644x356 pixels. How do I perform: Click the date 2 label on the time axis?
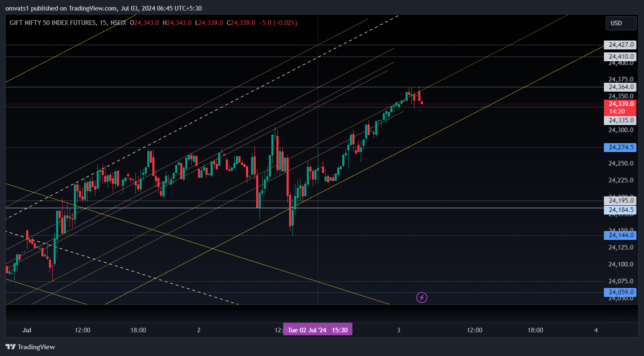click(x=199, y=330)
